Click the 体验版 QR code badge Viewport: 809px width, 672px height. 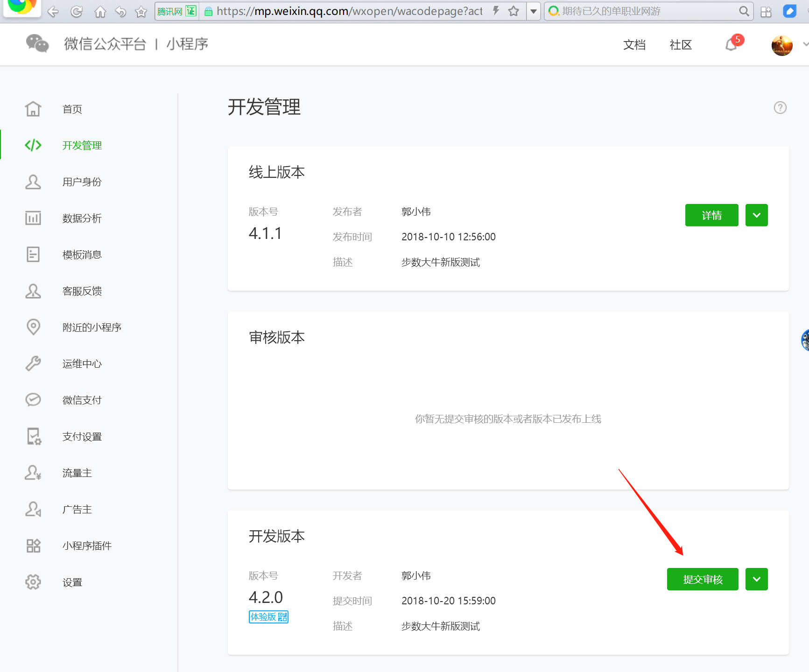pyautogui.click(x=268, y=617)
